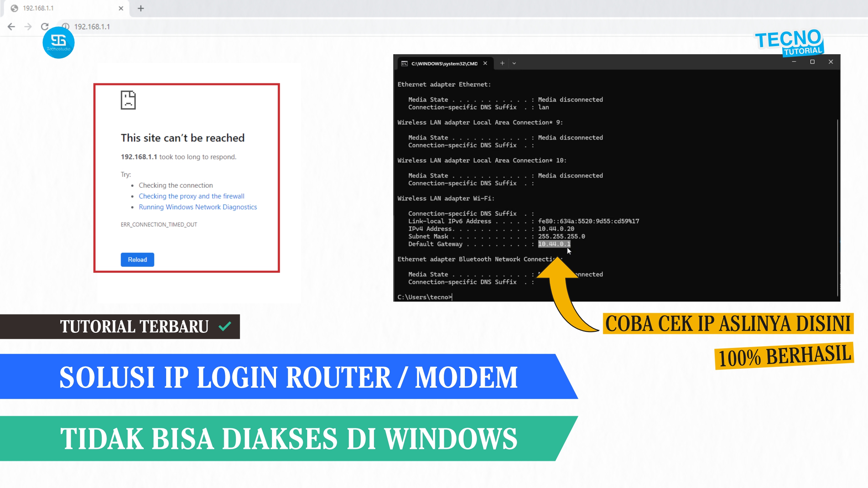The height and width of the screenshot is (488, 868).
Task: Open a new browser tab with plus
Action: click(x=141, y=8)
